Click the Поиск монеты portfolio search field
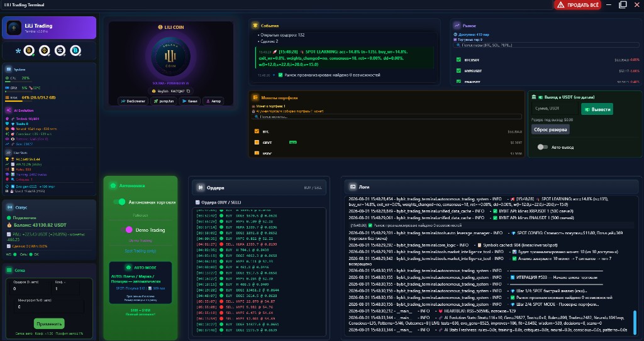This screenshot has width=644, height=341. [x=387, y=117]
